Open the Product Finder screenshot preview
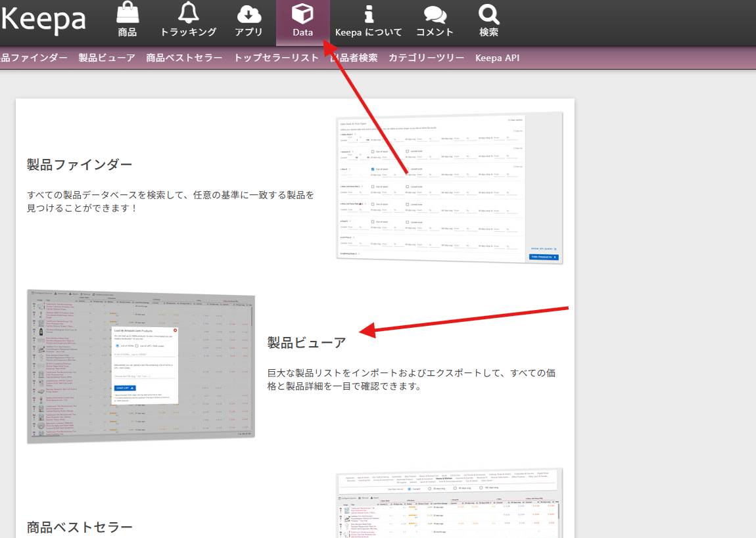The height and width of the screenshot is (538, 756). [449, 187]
